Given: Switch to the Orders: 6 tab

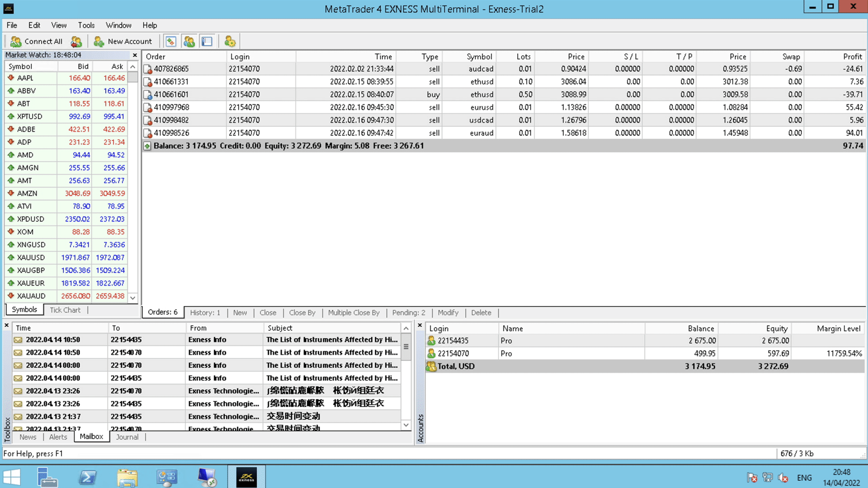Looking at the screenshot, I should pyautogui.click(x=163, y=312).
